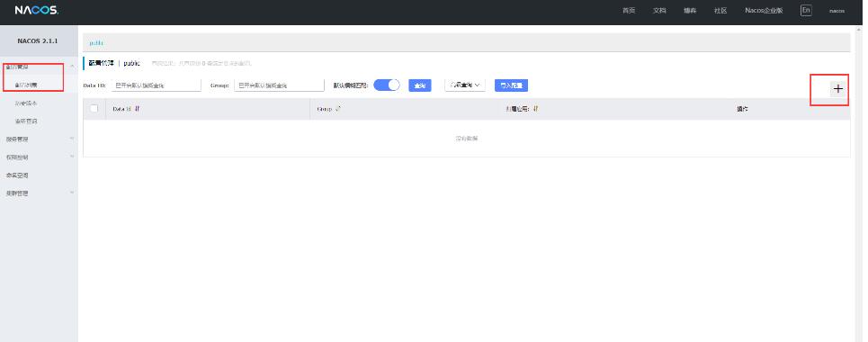The width and height of the screenshot is (868, 342).
Task: Go to 首页 in the top navigation
Action: click(629, 11)
